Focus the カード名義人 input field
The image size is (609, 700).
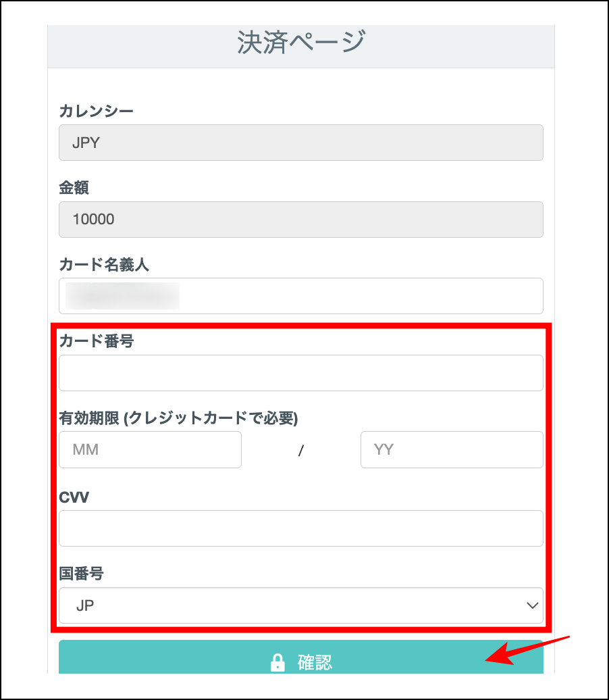300,296
